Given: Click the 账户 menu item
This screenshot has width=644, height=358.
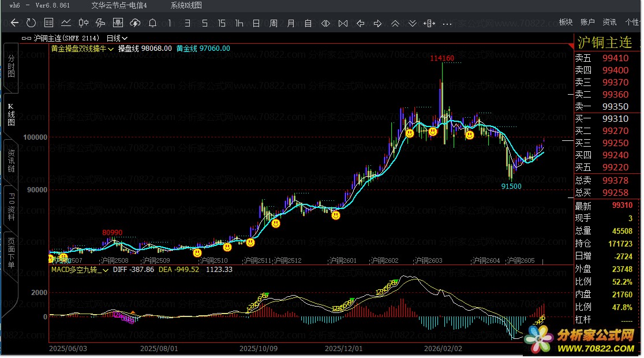Looking at the screenshot, I should tap(587, 22).
